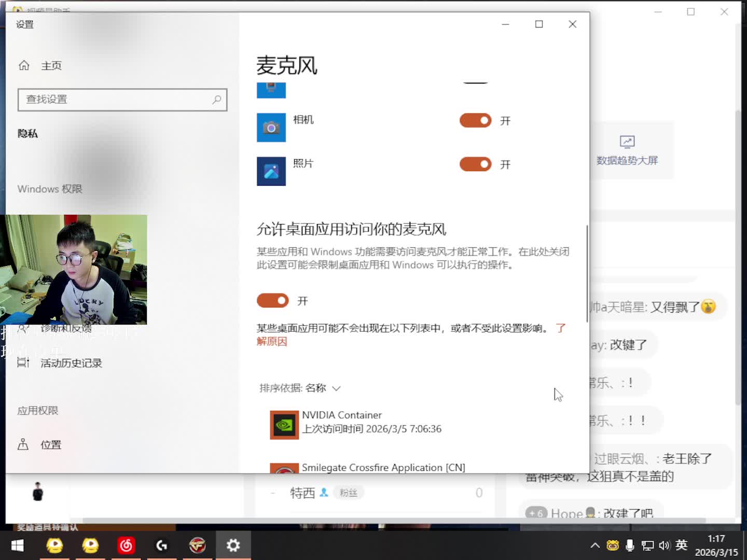Click the Photos app icon
Image resolution: width=747 pixels, height=560 pixels.
pos(271,171)
